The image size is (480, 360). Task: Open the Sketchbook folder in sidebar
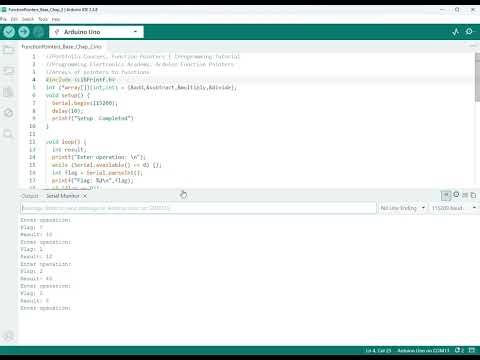8,50
